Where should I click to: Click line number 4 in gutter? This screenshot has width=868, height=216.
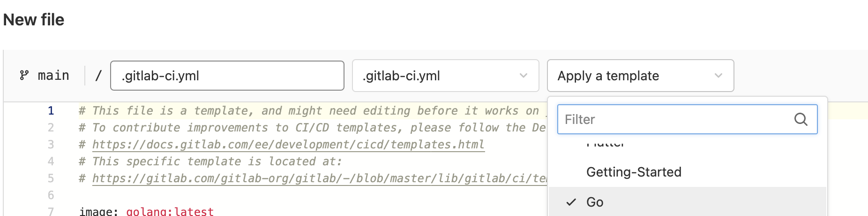tap(51, 162)
